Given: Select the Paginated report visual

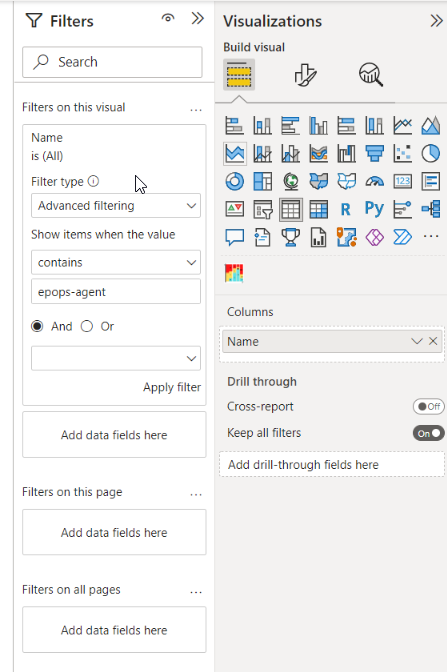Looking at the screenshot, I should 318,237.
